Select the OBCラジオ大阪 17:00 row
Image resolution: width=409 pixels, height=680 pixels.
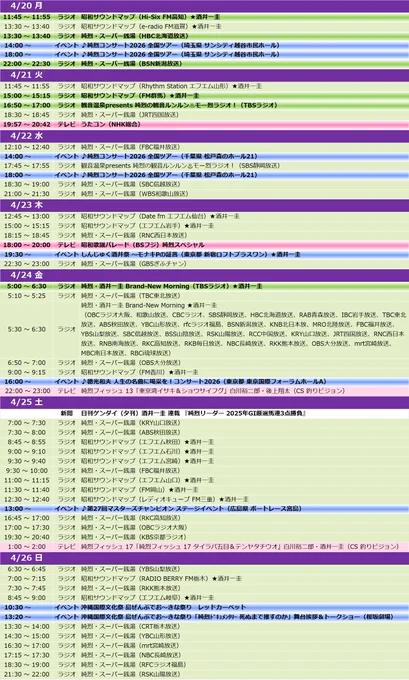[204, 527]
